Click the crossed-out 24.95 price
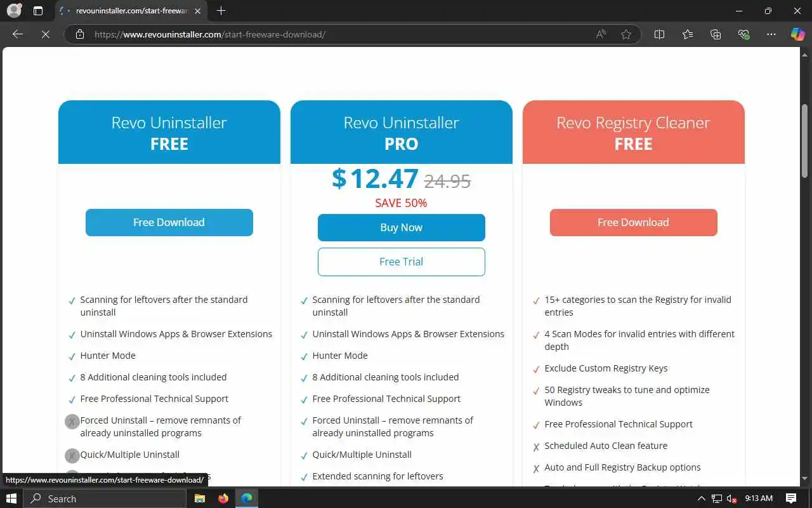812x508 pixels. [x=447, y=182]
